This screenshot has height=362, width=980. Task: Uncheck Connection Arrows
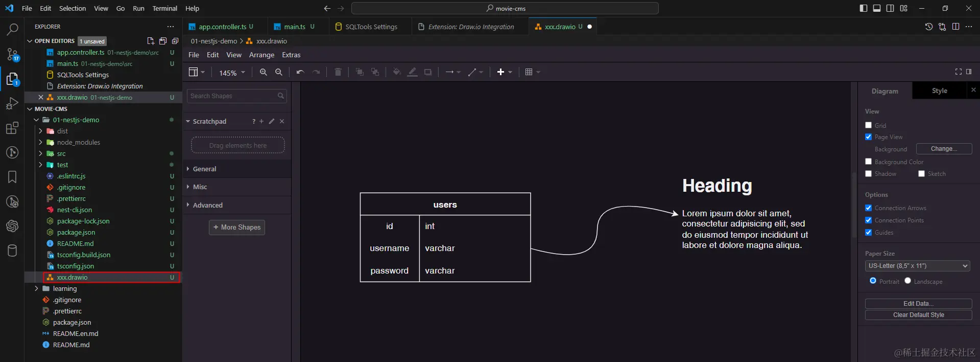click(868, 208)
